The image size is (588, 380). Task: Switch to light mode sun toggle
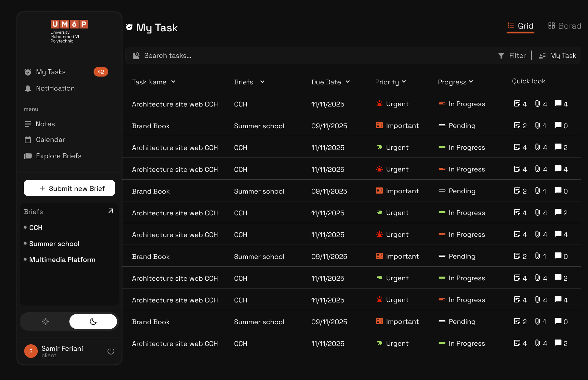(45, 321)
